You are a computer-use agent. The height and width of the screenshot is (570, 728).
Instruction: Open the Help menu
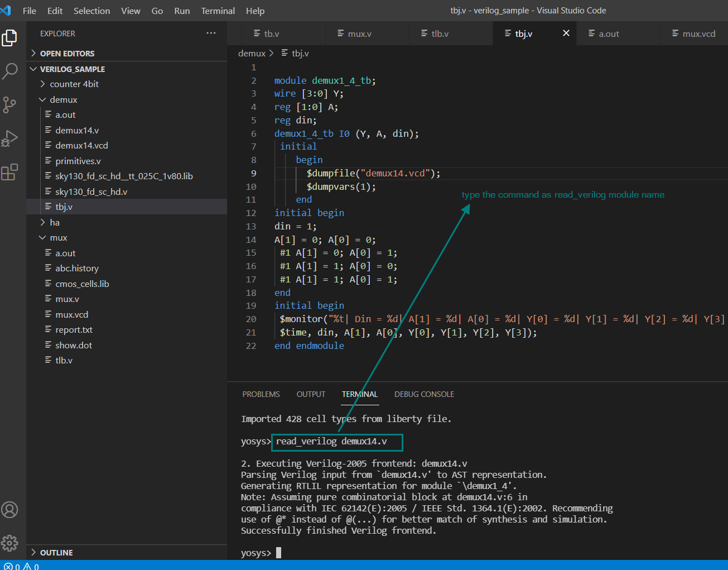coord(255,11)
